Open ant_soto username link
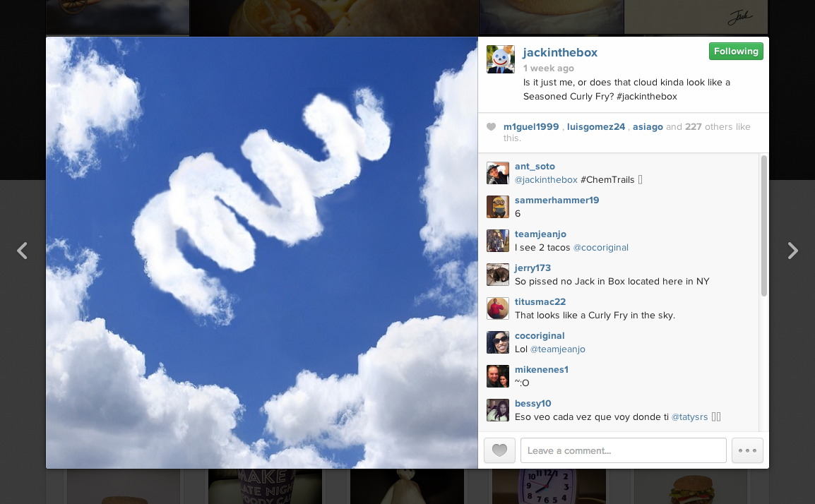Viewport: 815px width, 504px height. (535, 167)
